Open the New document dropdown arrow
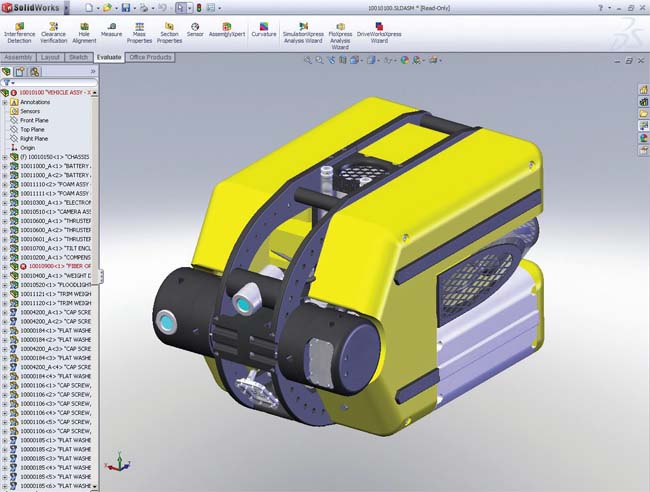The image size is (650, 492). [98, 8]
